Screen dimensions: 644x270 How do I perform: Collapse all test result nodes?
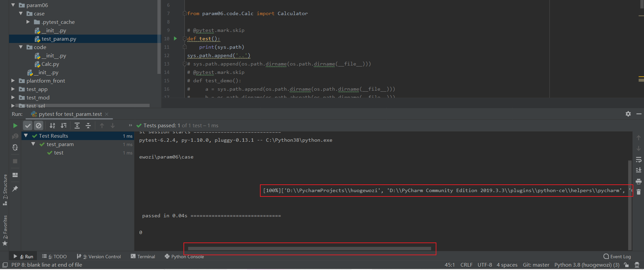point(88,126)
